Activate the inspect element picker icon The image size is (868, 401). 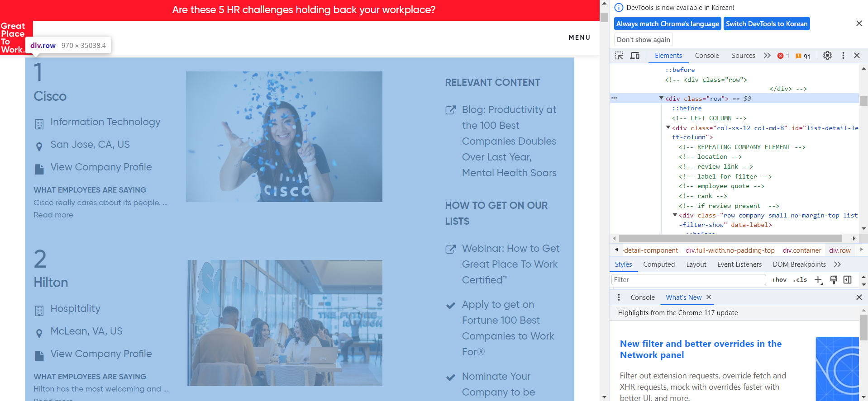click(619, 56)
